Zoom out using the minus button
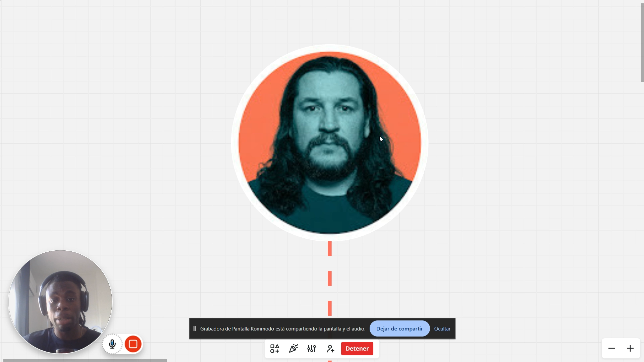 (x=612, y=349)
